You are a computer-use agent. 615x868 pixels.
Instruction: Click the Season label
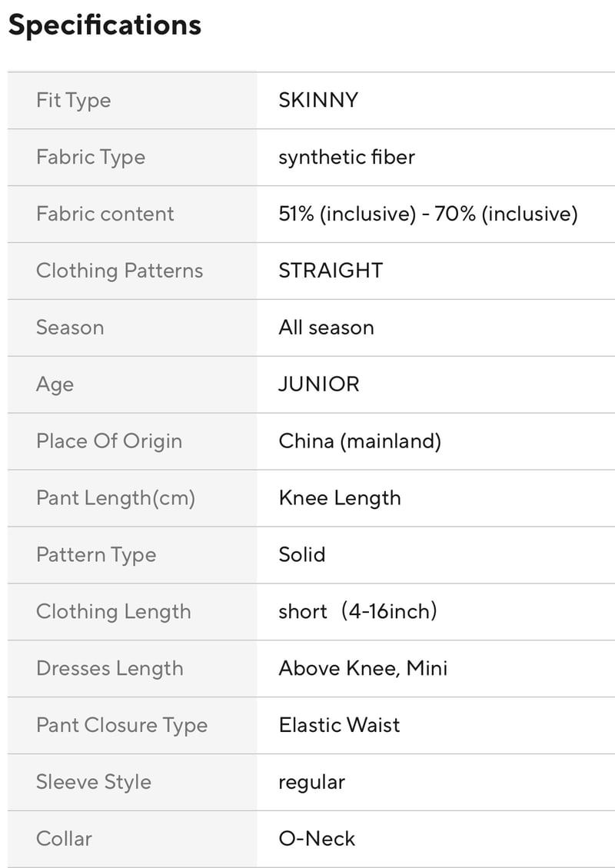coord(70,328)
